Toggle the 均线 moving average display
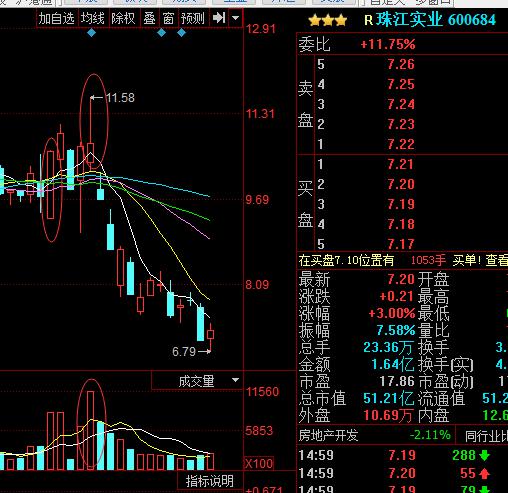508x493 pixels. 92,18
